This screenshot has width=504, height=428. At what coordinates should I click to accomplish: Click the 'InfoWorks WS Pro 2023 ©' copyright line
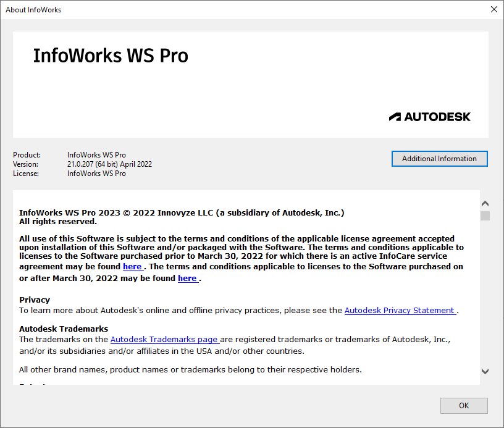(x=182, y=212)
